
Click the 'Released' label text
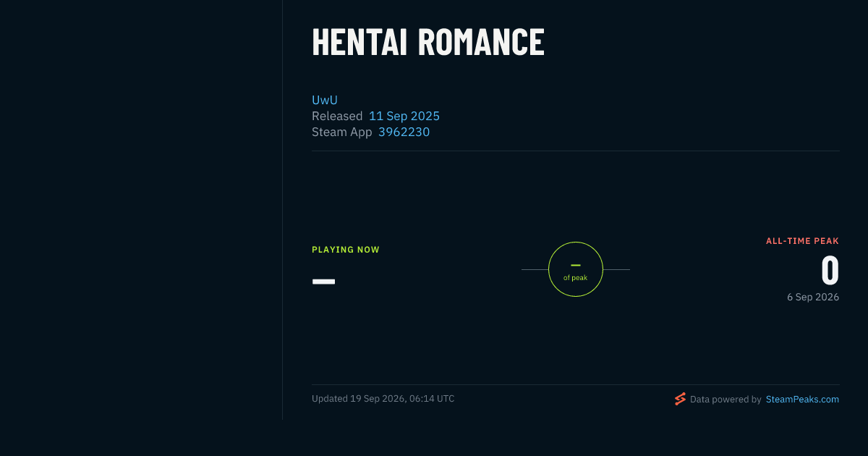337,116
